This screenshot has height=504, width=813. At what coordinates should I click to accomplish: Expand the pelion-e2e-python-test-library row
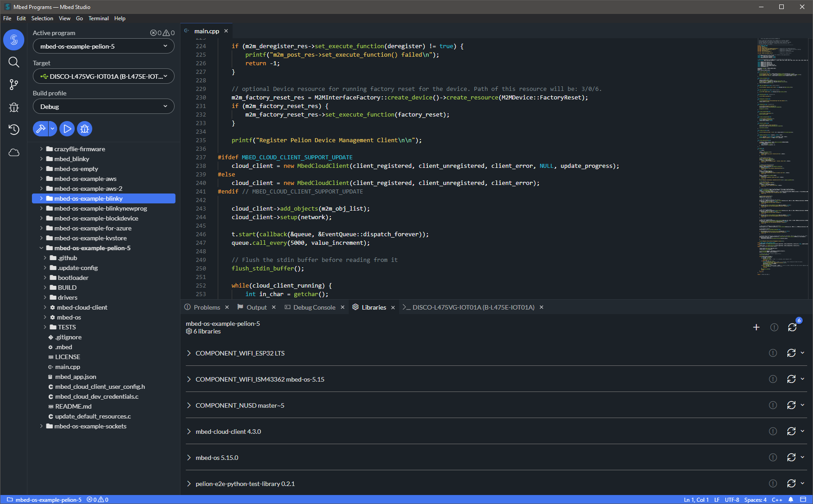coord(189,484)
